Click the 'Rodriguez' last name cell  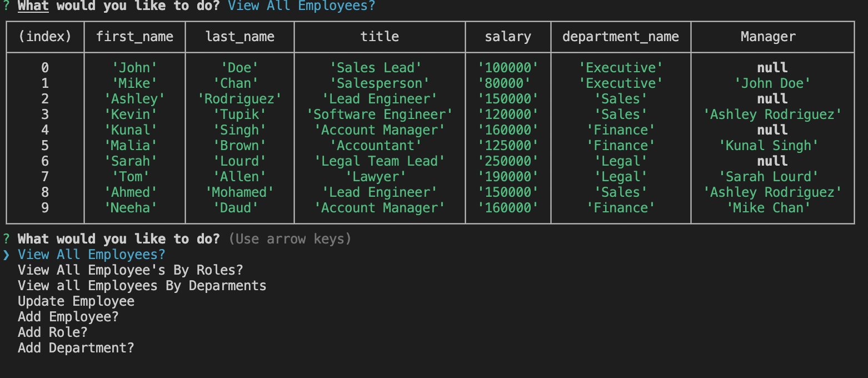[240, 99]
